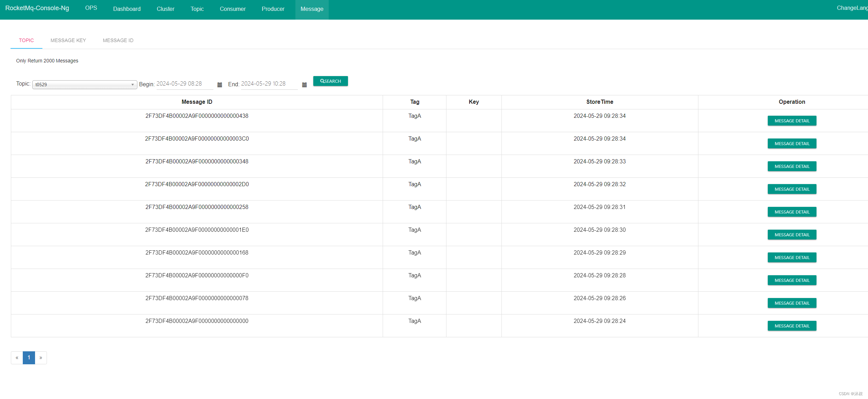The width and height of the screenshot is (868, 399).
Task: Select message ID 2F73DF4B00002A9F00000000000003C0
Action: pos(197,139)
